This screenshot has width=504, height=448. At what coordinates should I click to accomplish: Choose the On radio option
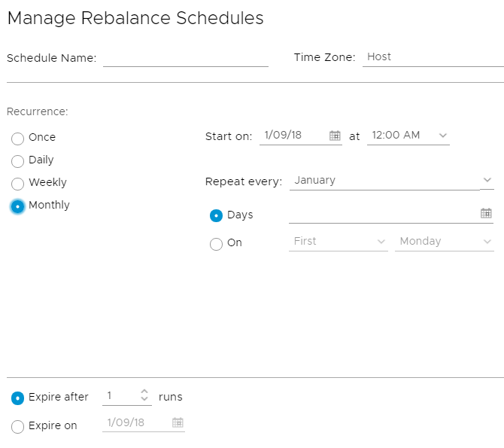click(x=216, y=244)
